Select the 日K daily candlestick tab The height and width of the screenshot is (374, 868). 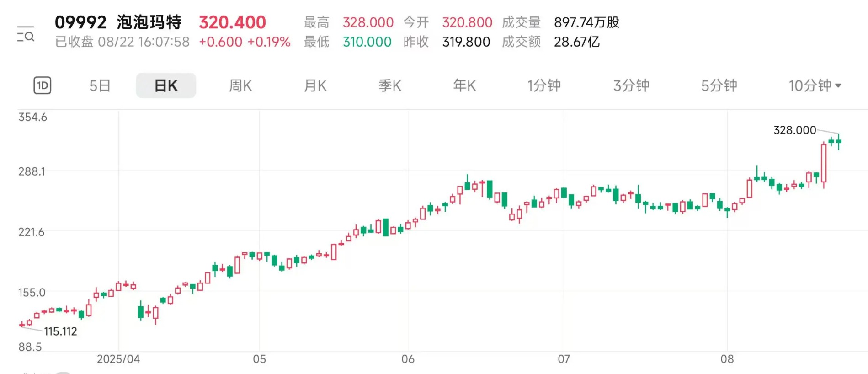tap(166, 85)
